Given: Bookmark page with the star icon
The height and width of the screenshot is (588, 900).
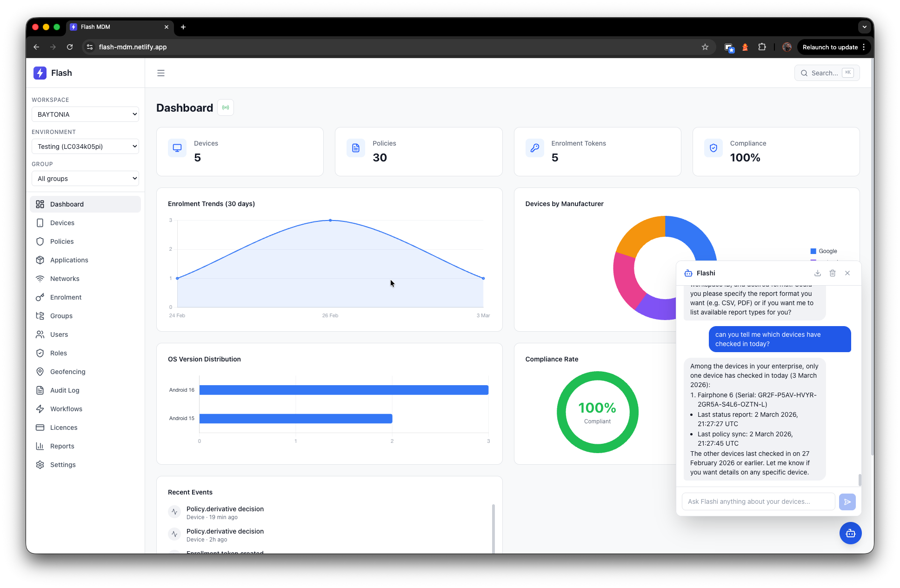Looking at the screenshot, I should coord(705,47).
